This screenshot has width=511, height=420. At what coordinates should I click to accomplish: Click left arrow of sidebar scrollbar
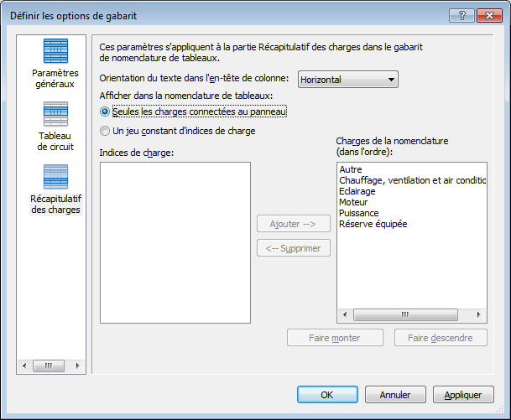pyautogui.click(x=24, y=366)
